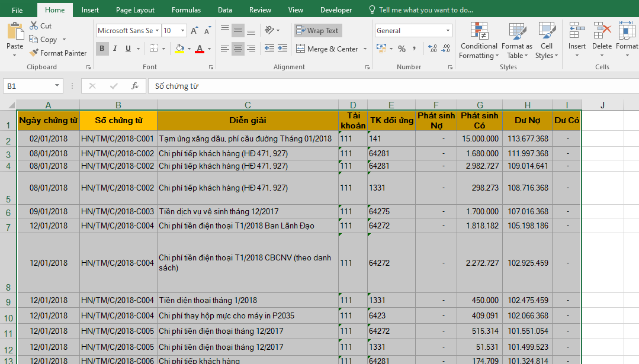Click the Increase Indent icon

tap(282, 49)
